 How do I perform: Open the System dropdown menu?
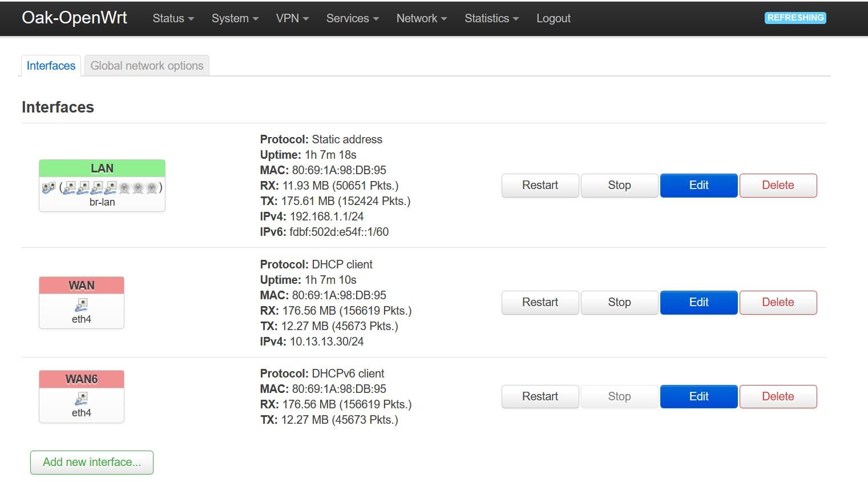235,18
